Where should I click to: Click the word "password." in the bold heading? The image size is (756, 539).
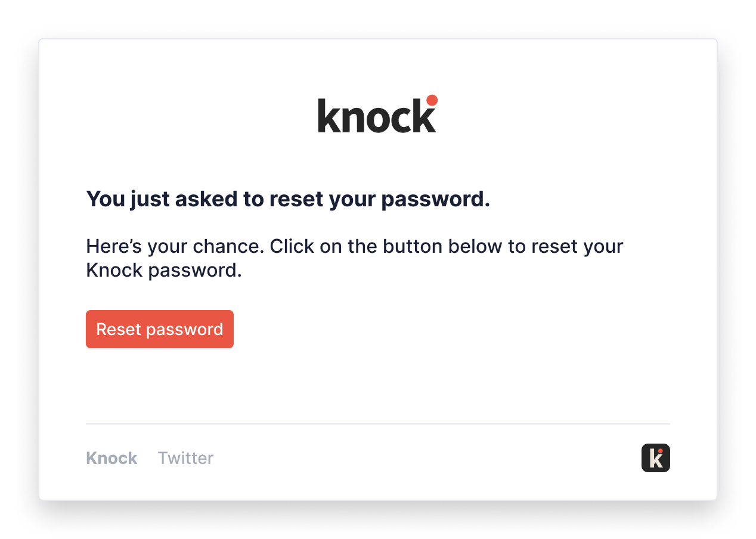[x=435, y=199]
